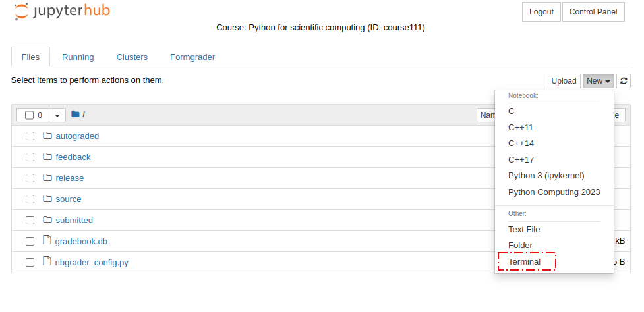Click the autograded folder icon
This screenshot has width=644, height=312.
(47, 136)
